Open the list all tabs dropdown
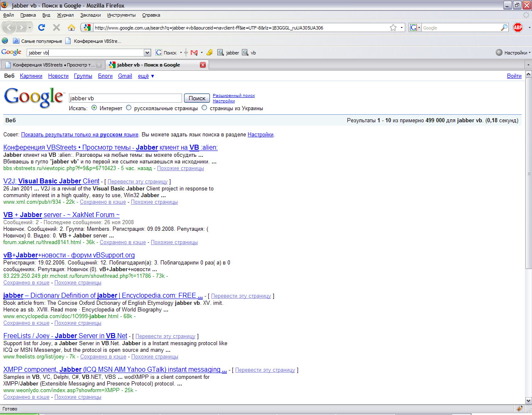Viewport: 532px width, 415px height. click(528, 65)
